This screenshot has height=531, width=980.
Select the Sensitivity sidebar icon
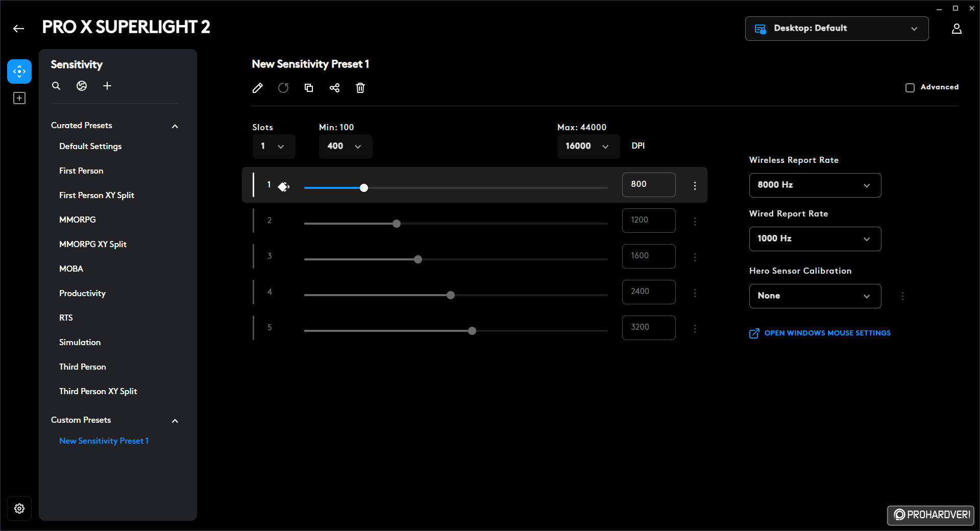(19, 71)
